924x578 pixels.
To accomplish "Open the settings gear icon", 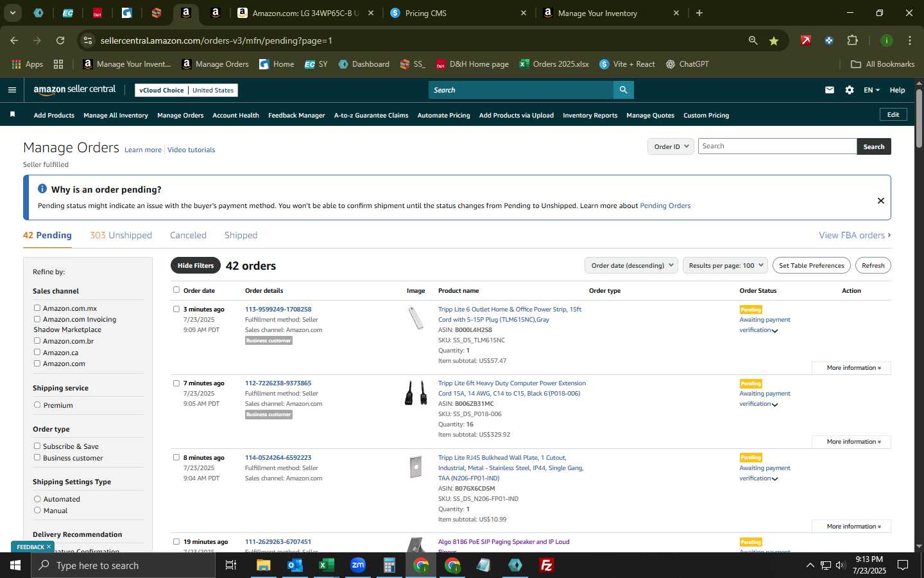I will [x=850, y=90].
